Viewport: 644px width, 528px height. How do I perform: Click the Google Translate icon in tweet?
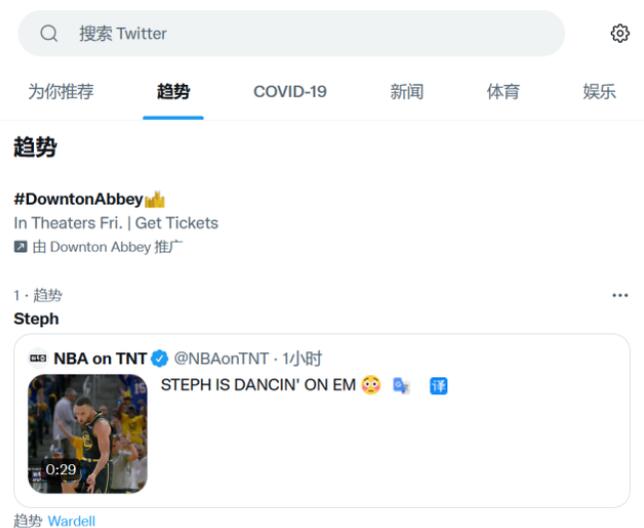[x=401, y=385]
